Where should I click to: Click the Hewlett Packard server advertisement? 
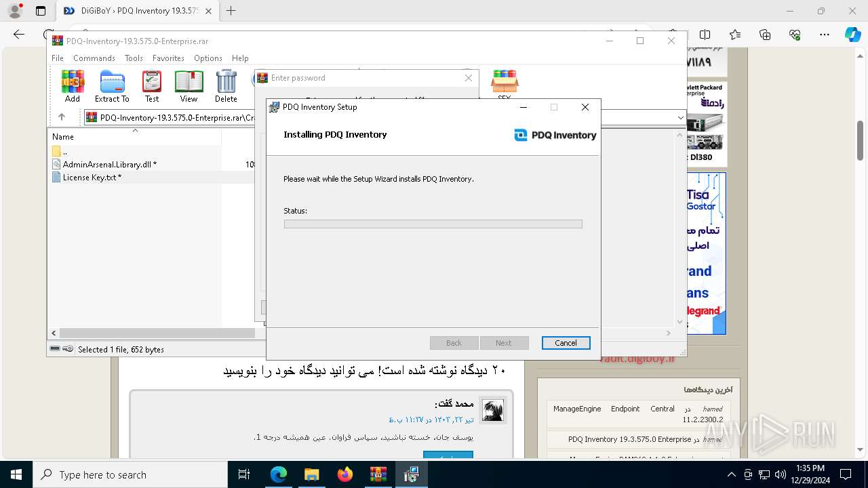(706, 124)
